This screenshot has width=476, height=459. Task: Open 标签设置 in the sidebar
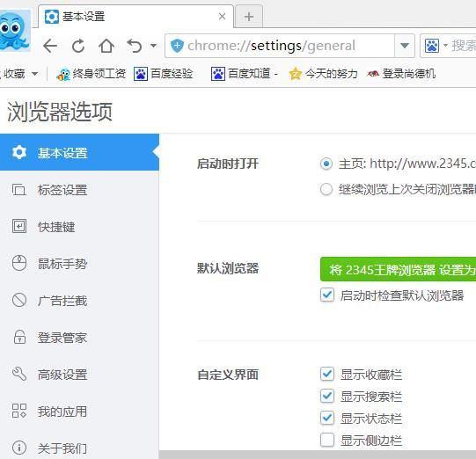click(x=79, y=190)
